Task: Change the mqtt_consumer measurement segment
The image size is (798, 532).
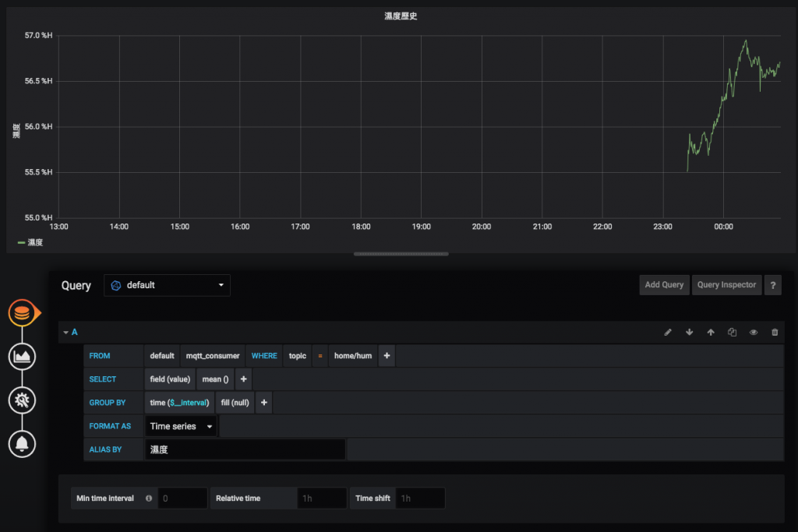Action: (x=213, y=356)
